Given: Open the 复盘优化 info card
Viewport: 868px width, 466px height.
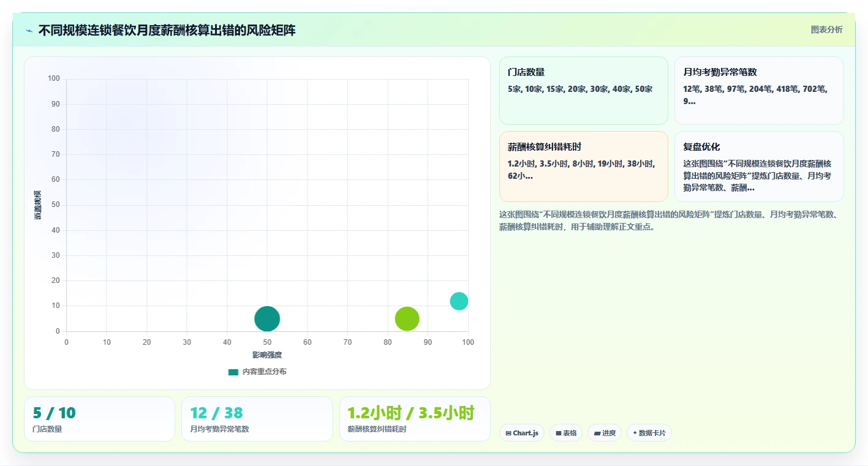Looking at the screenshot, I should 759,167.
